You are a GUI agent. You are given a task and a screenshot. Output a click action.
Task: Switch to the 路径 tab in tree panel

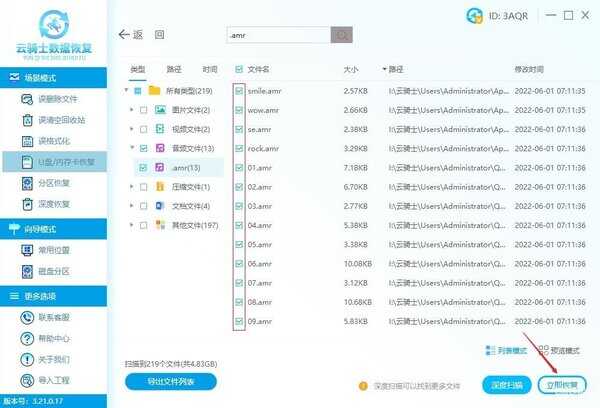pos(174,69)
